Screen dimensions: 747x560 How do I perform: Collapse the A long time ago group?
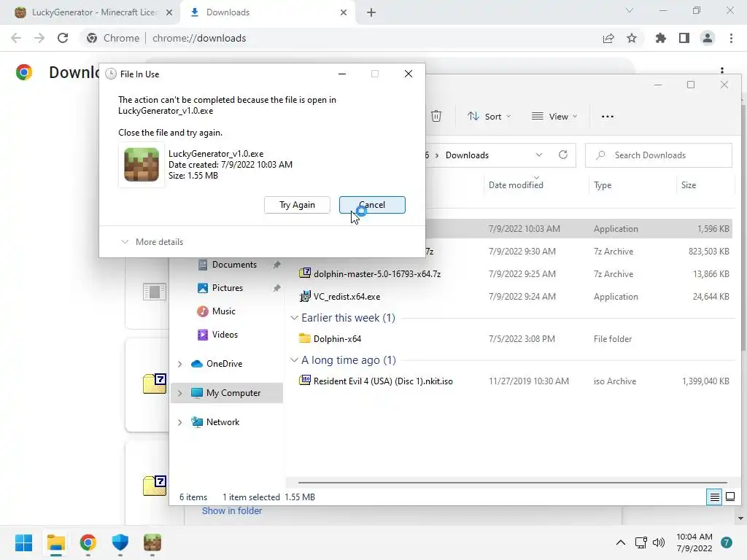(x=295, y=360)
